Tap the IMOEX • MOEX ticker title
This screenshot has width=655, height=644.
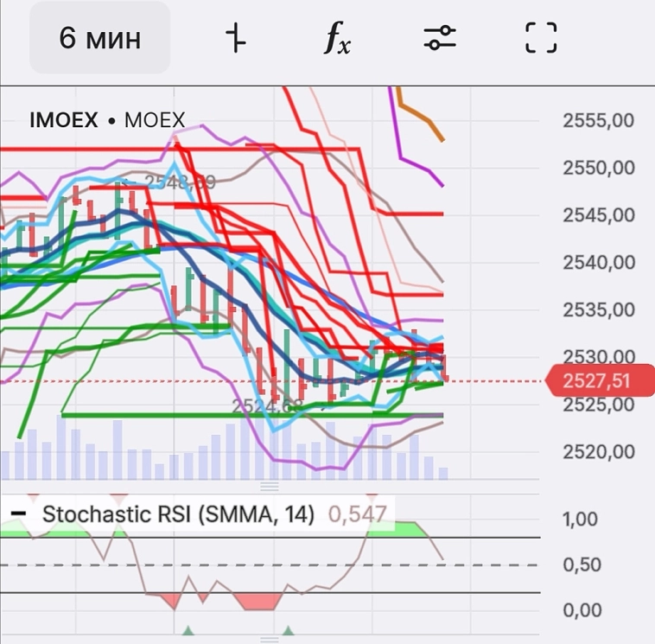coord(107,120)
